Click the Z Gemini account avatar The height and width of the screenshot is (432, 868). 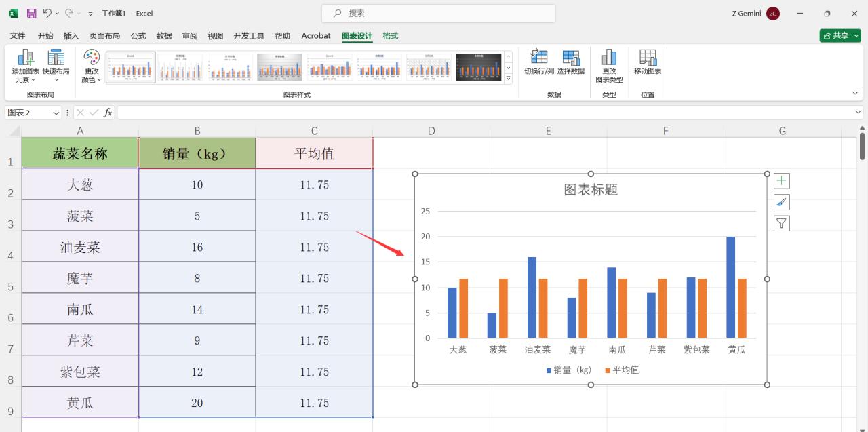[x=773, y=14]
